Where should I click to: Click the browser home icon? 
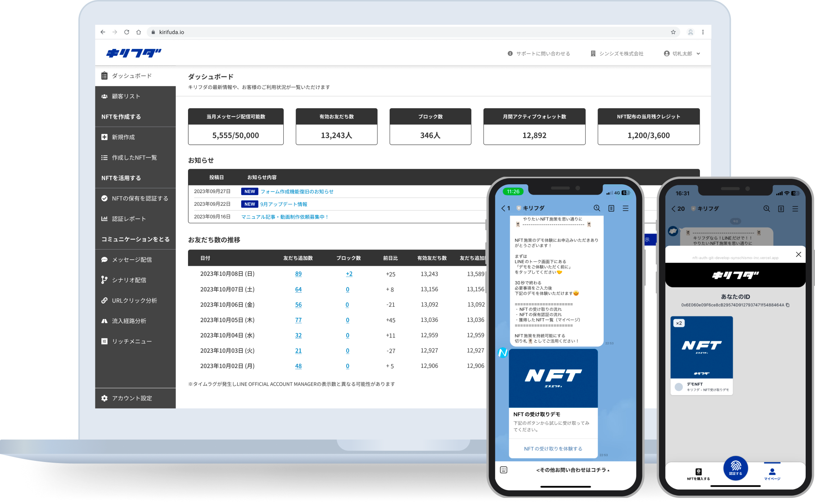click(x=138, y=32)
